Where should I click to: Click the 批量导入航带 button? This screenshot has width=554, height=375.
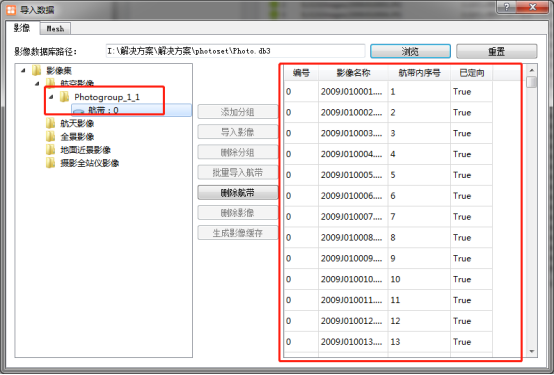click(x=237, y=172)
